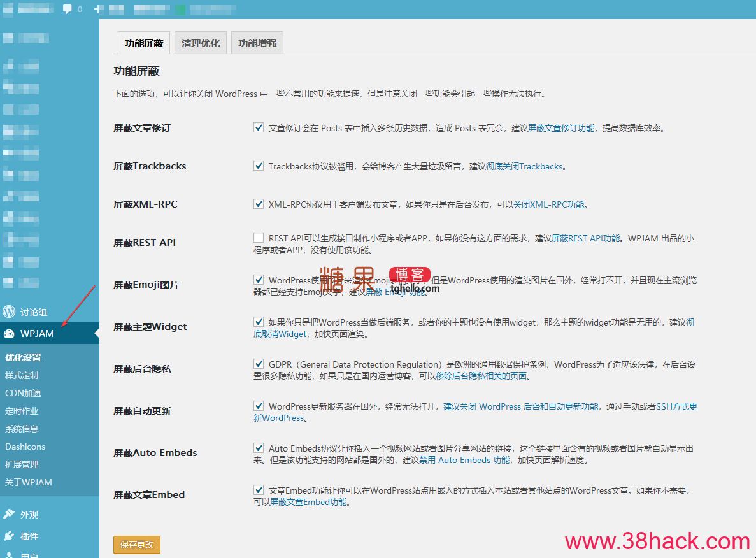The image size is (756, 558).
Task: Open the 屏蔽文章修订功能 link
Action: coord(561,128)
